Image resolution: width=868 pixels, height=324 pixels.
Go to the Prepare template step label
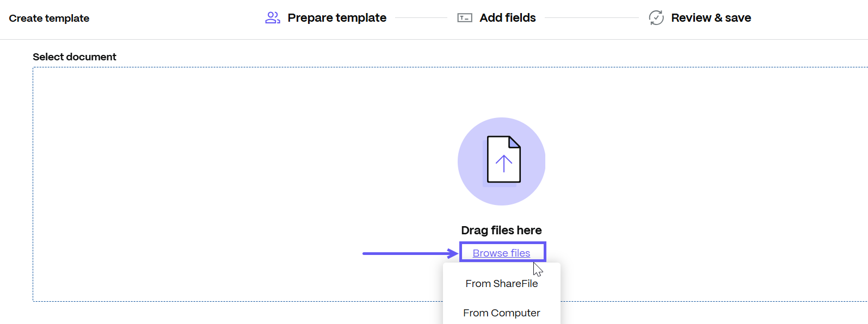click(337, 18)
